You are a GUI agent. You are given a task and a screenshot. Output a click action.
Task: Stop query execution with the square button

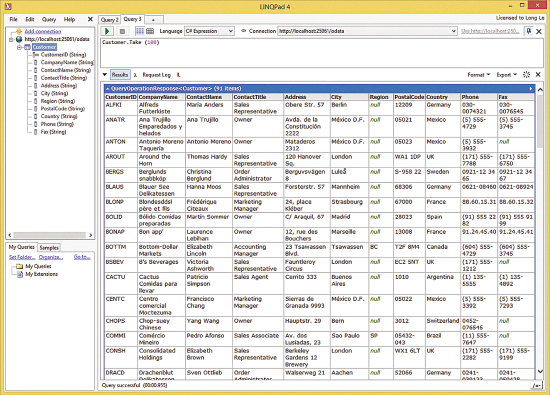pyautogui.click(x=122, y=31)
